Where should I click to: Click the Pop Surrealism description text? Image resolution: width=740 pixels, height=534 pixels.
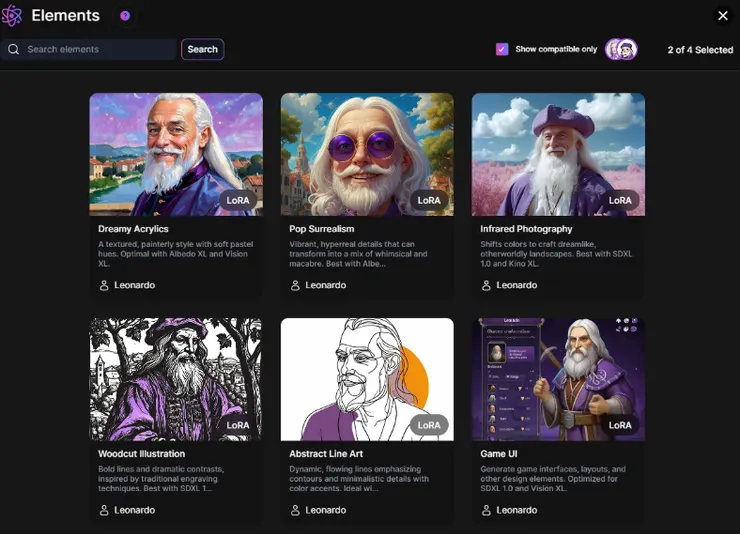[x=358, y=254]
